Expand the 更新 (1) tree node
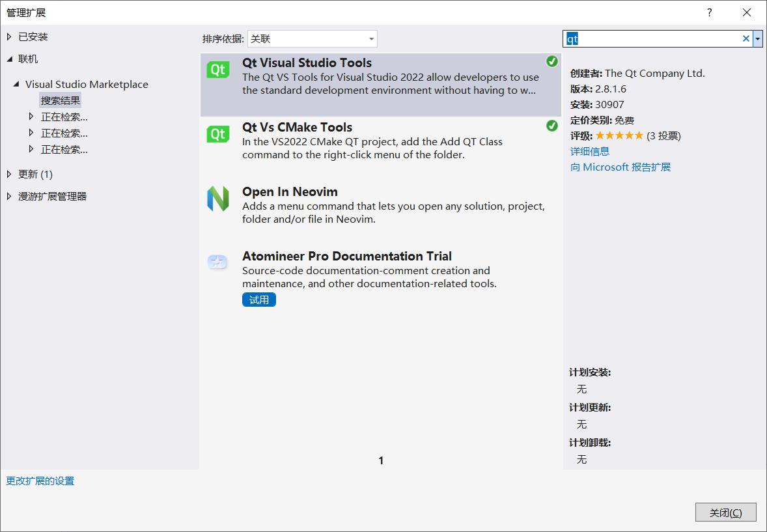This screenshot has width=767, height=532. click(9, 174)
